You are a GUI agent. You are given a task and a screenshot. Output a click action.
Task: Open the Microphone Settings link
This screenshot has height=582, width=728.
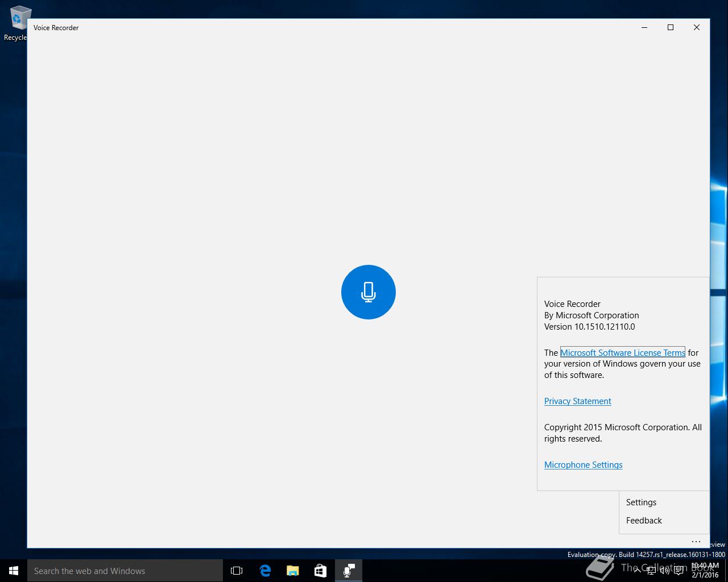(x=583, y=464)
